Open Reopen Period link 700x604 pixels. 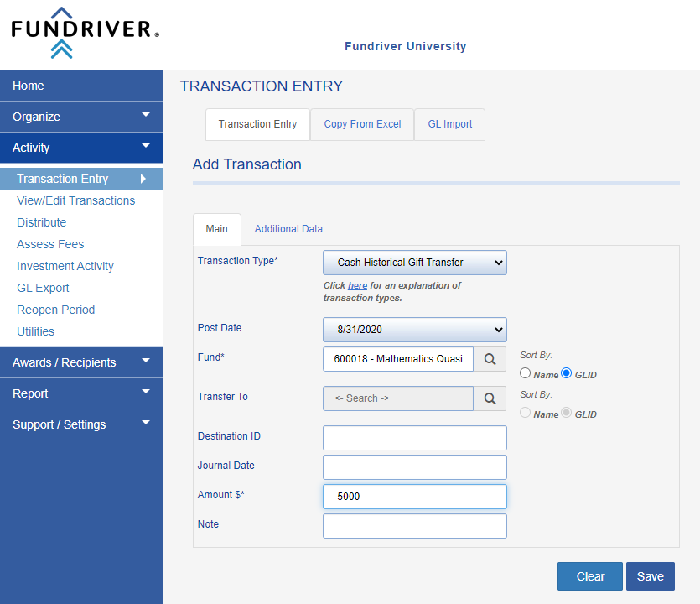pos(56,310)
